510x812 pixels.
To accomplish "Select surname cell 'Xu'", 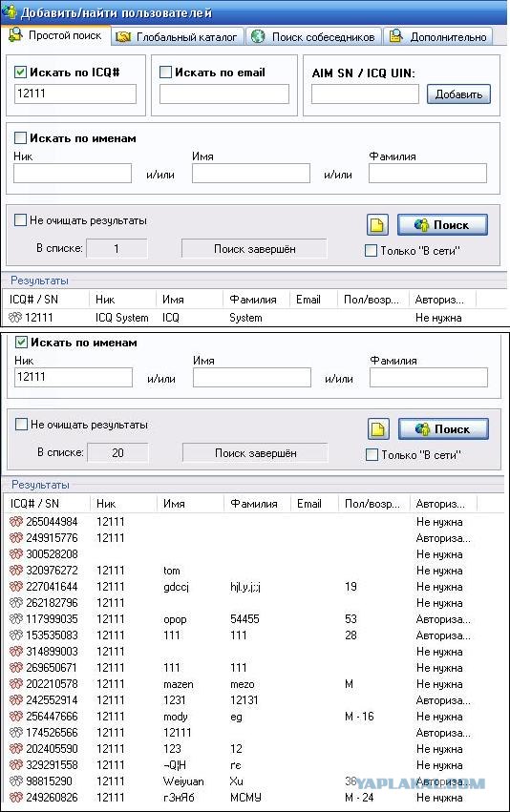I will click(x=236, y=781).
